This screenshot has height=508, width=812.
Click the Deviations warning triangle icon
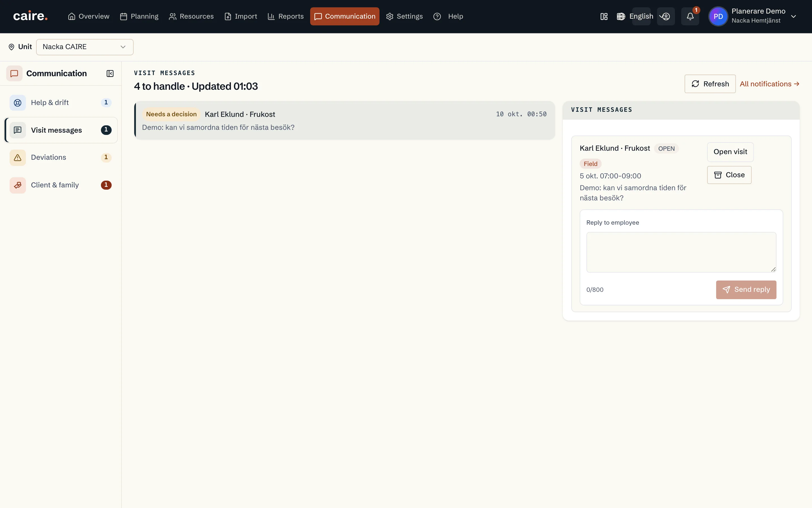[17, 157]
